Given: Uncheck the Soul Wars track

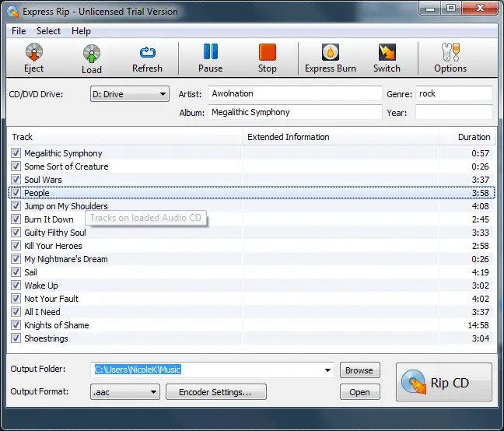Looking at the screenshot, I should pos(16,180).
